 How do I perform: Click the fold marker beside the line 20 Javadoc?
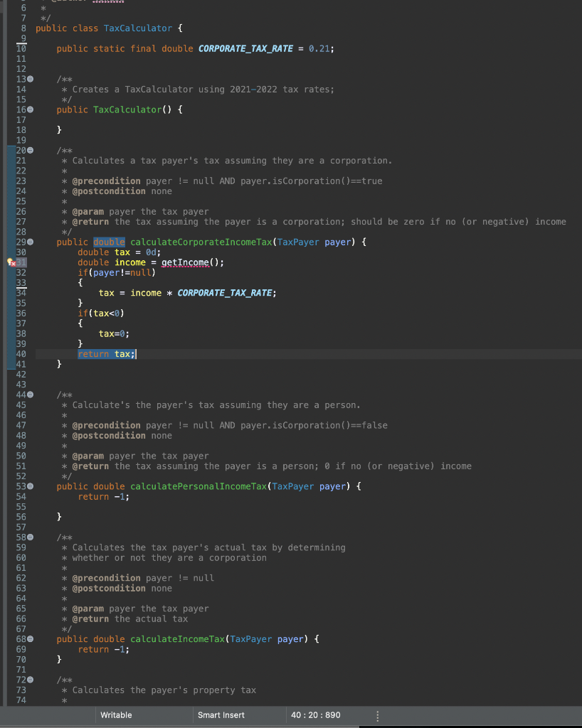coord(29,151)
